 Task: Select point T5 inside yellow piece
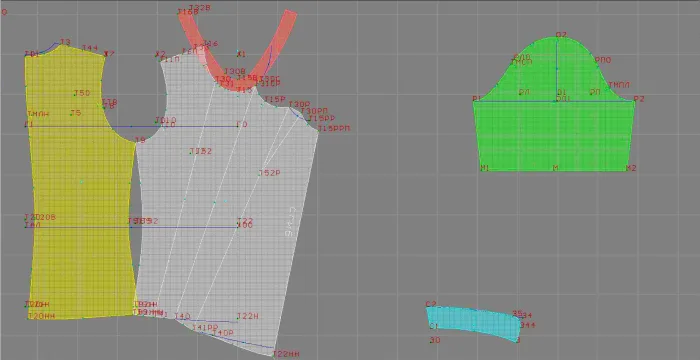(x=76, y=113)
